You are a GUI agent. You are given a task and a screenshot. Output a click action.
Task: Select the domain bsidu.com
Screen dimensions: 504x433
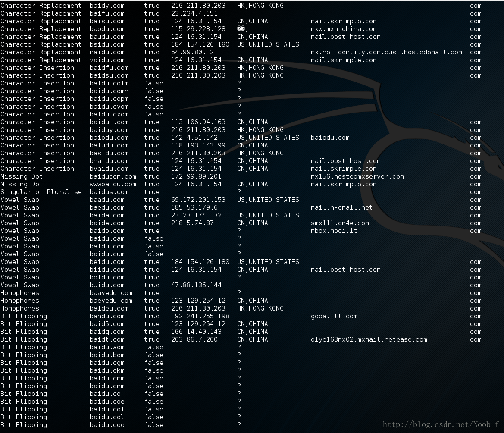click(107, 44)
